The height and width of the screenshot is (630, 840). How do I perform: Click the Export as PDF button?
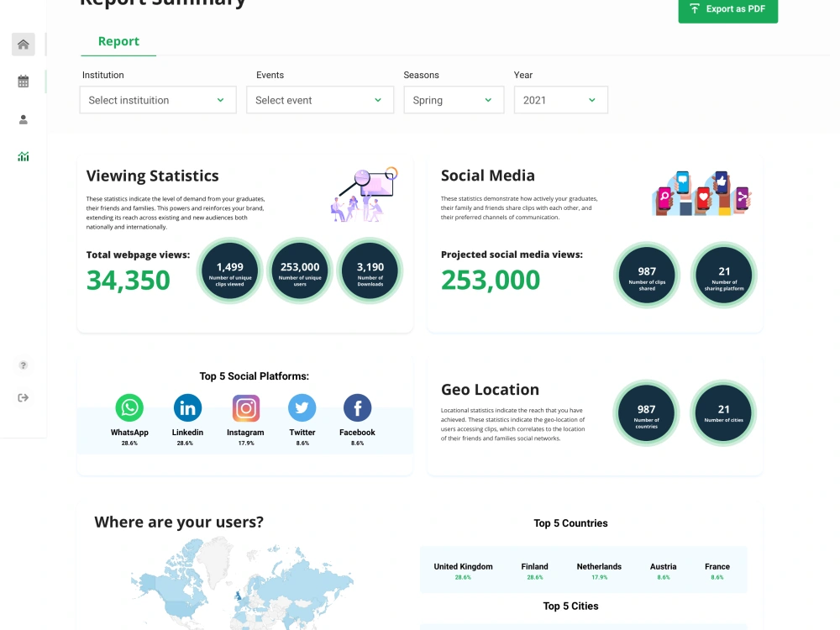tap(728, 9)
